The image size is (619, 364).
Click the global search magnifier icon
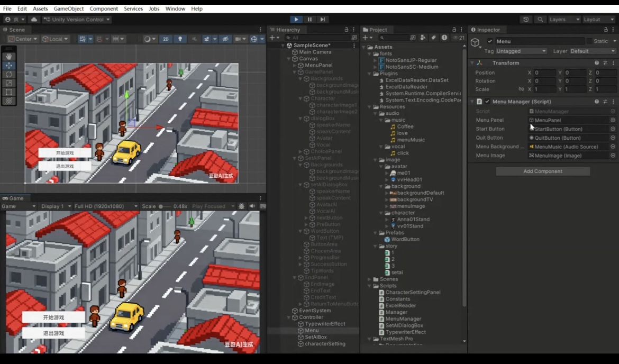click(x=540, y=20)
